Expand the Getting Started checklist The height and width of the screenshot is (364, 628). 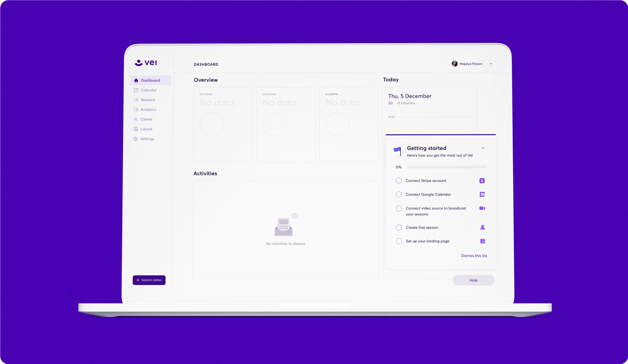coord(483,148)
